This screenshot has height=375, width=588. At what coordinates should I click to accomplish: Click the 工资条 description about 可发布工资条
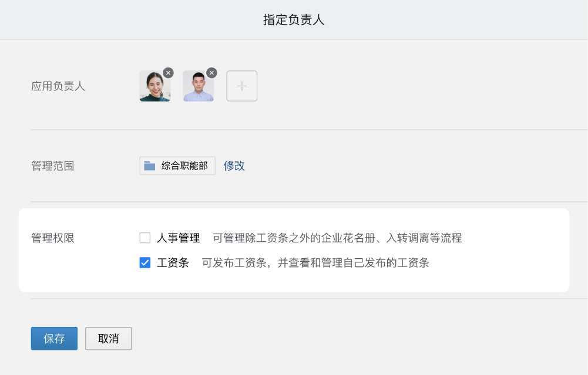[315, 263]
